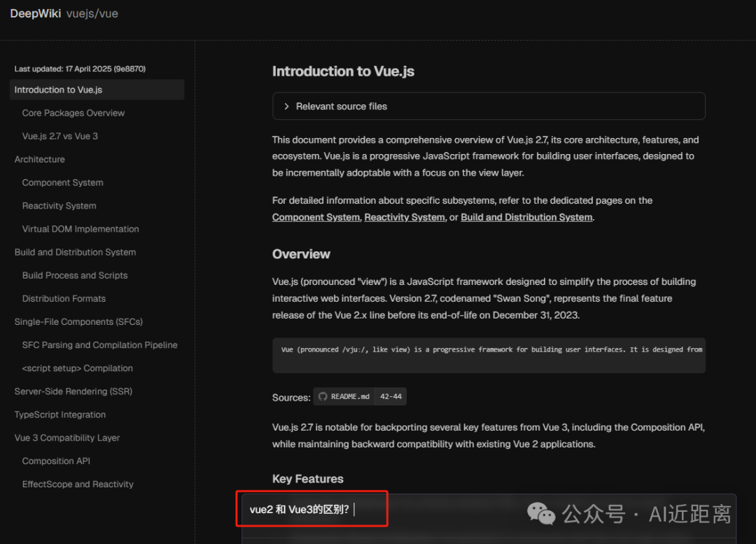Screen dimensions: 756x544
Task: Open Component System sidebar entry
Action: click(x=63, y=182)
